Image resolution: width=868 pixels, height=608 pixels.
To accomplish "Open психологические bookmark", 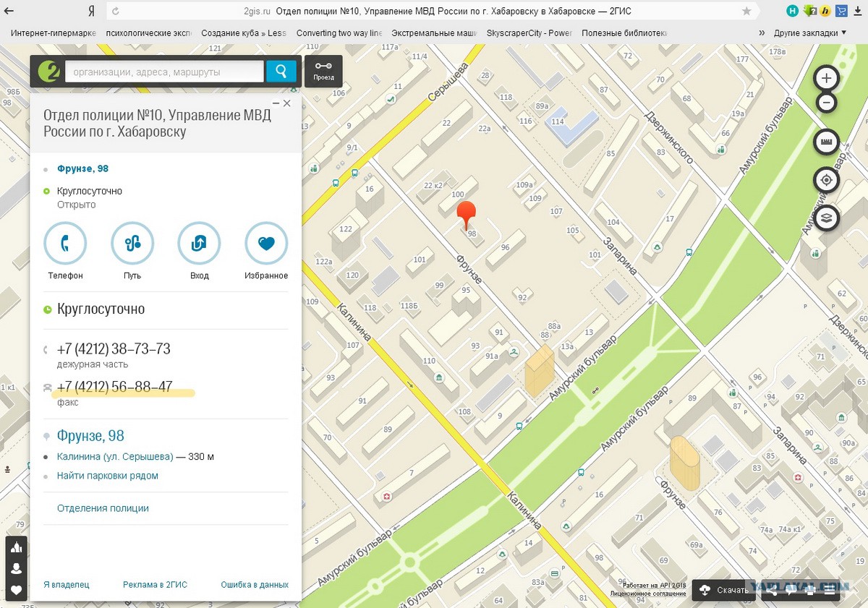I will point(148,33).
